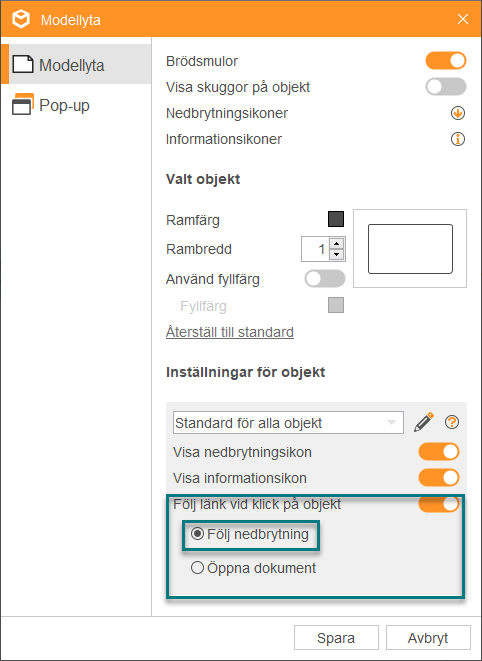Close the Modellyta dialog with X
Viewport: 482px width, 661px height.
pyautogui.click(x=463, y=19)
